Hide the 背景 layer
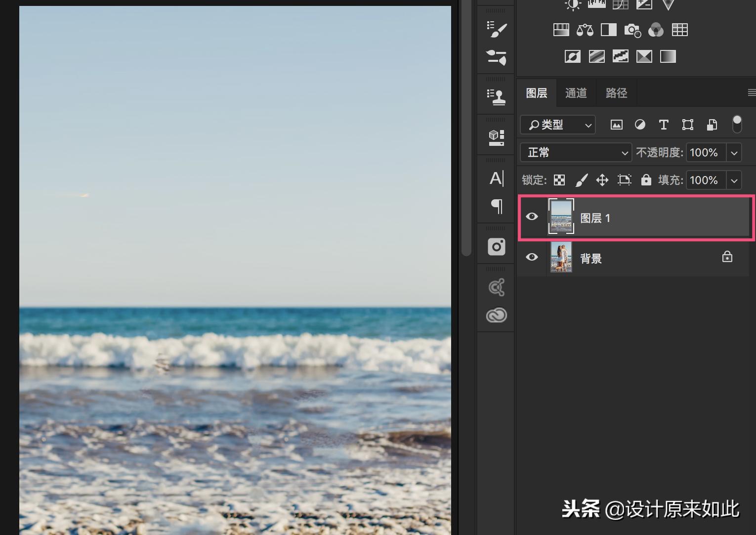This screenshot has height=535, width=756. pyautogui.click(x=532, y=257)
